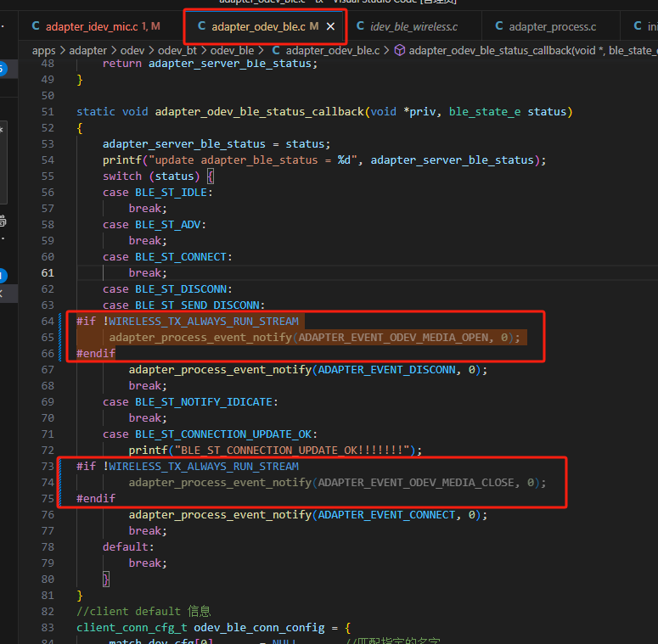The height and width of the screenshot is (644, 658).
Task: Click line number 64 in the gutter
Action: click(x=48, y=322)
